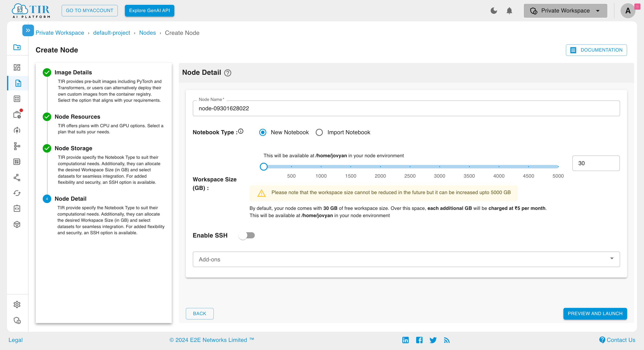Click the 1000 slider scale label
Viewport: 644px width, 350px height.
click(x=321, y=176)
